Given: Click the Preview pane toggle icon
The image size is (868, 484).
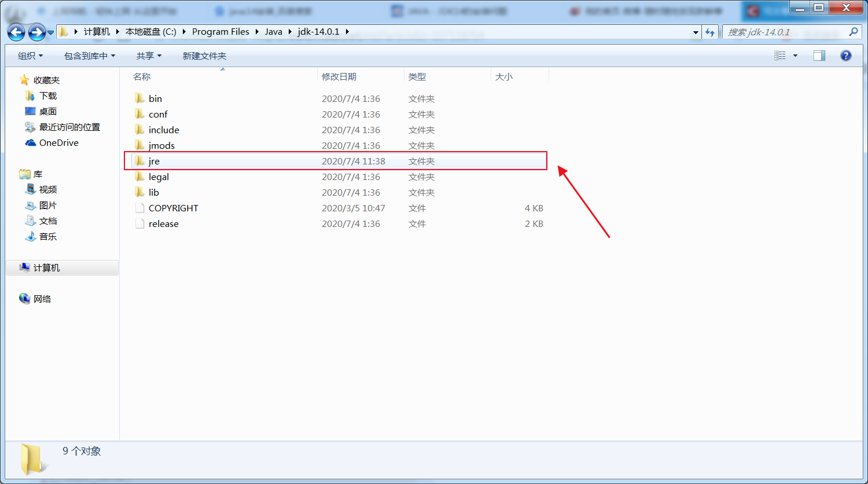Looking at the screenshot, I should (819, 55).
